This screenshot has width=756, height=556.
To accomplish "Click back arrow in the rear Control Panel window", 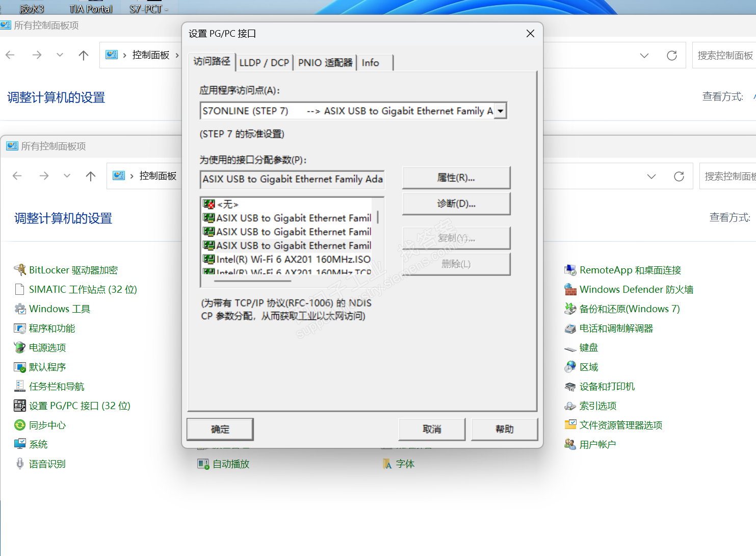I will [x=10, y=55].
